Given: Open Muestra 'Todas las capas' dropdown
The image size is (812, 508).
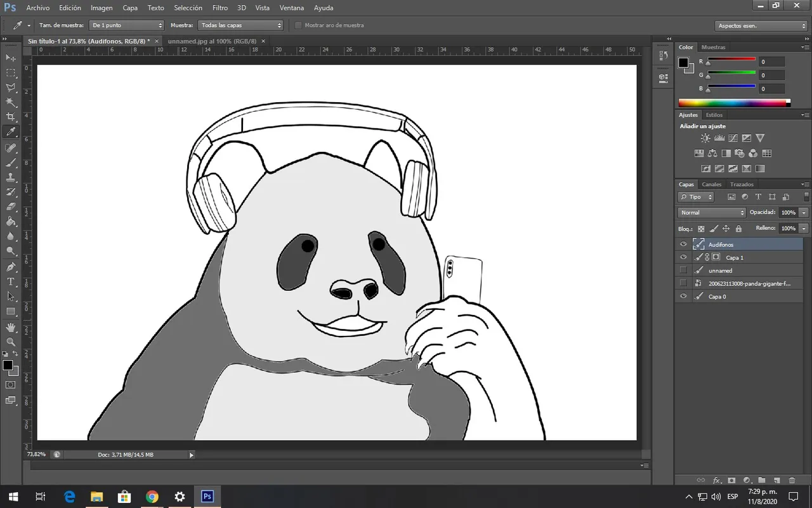Looking at the screenshot, I should 240,25.
